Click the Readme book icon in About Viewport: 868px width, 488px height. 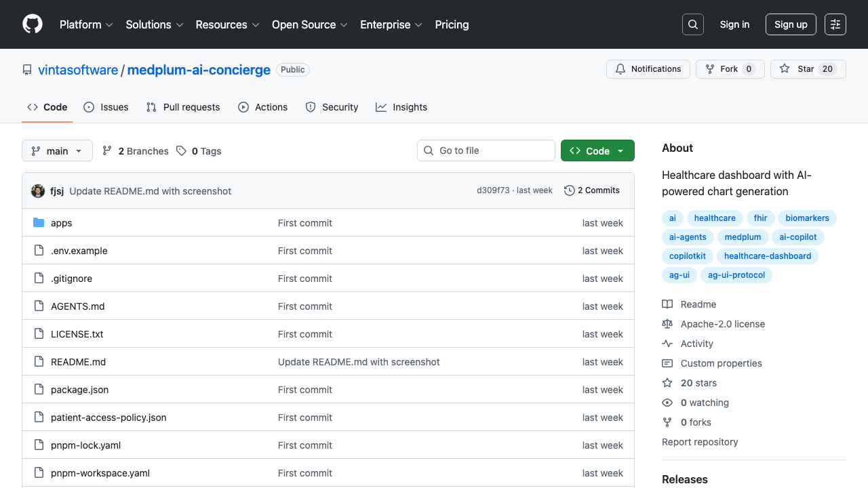[x=667, y=304]
